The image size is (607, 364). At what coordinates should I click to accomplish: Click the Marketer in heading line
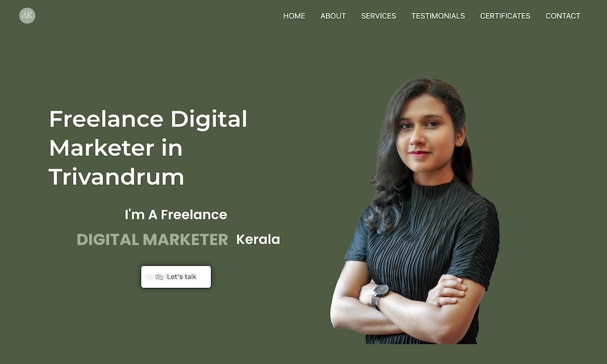115,148
